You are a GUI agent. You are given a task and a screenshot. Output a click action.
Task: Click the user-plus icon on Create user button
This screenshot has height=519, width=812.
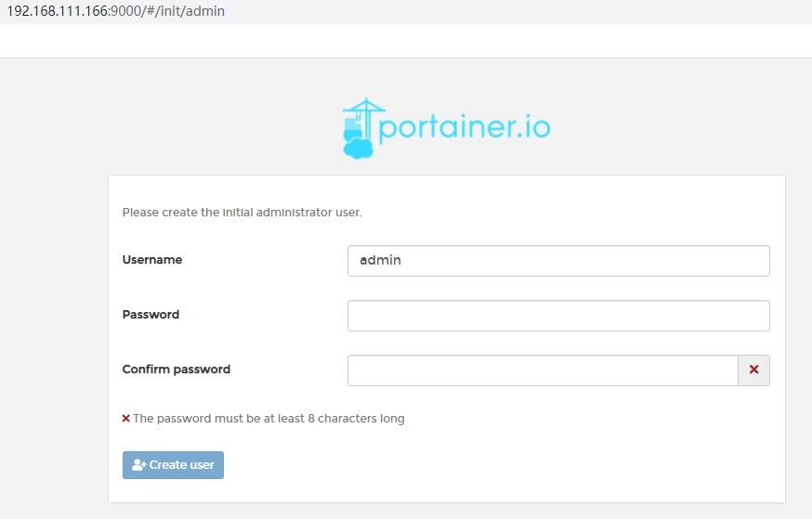click(x=139, y=465)
